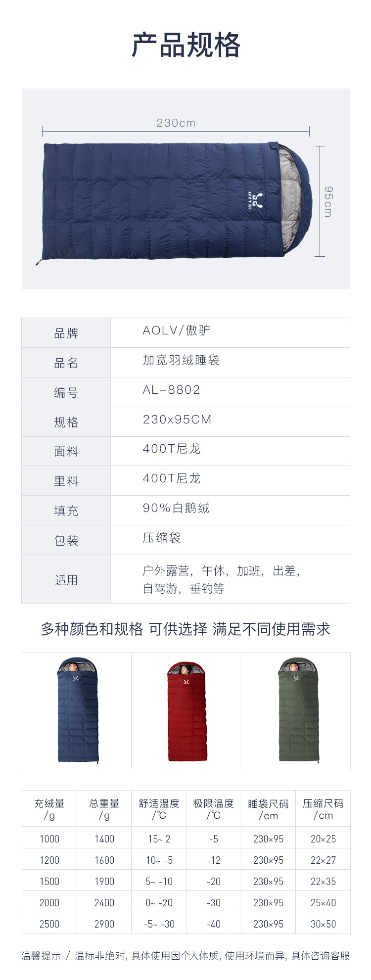This screenshot has height=980, width=371.
Task: Click the 适用 usage row label
Action: (x=66, y=579)
